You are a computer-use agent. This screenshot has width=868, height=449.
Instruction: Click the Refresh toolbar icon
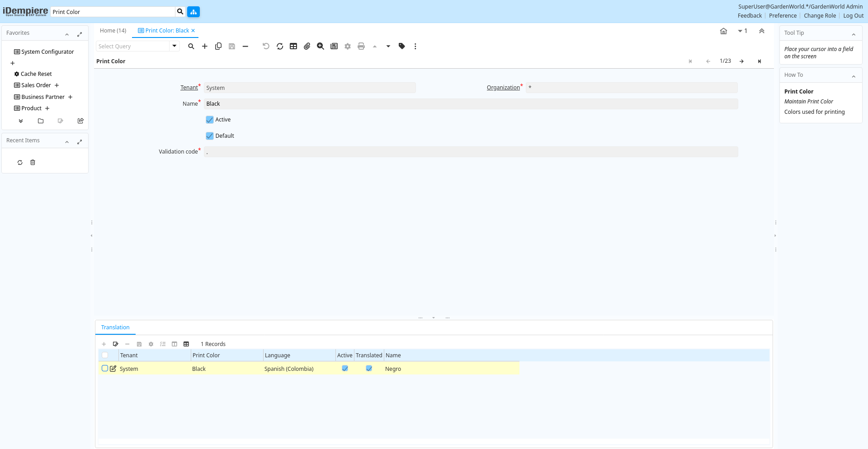point(280,46)
